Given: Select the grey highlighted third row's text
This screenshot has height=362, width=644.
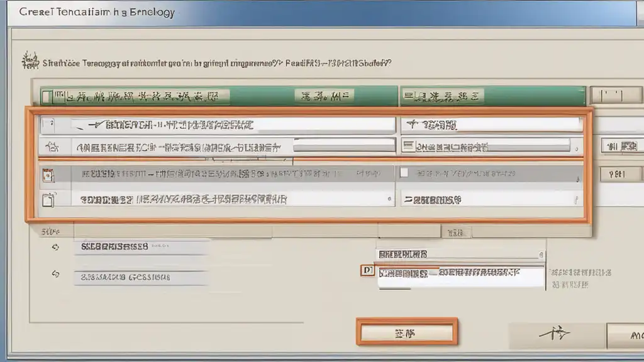Looking at the screenshot, I should pos(211,174).
